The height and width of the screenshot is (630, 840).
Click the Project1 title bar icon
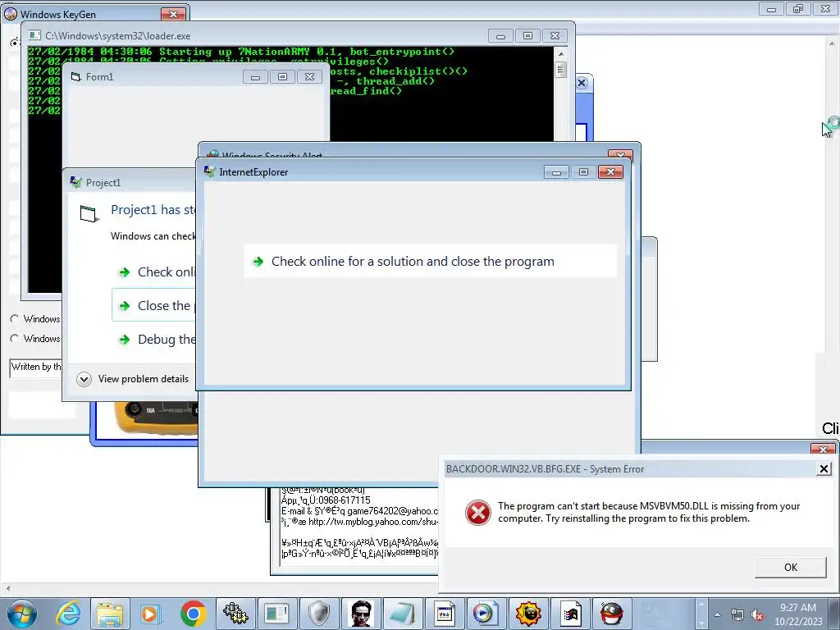click(75, 182)
